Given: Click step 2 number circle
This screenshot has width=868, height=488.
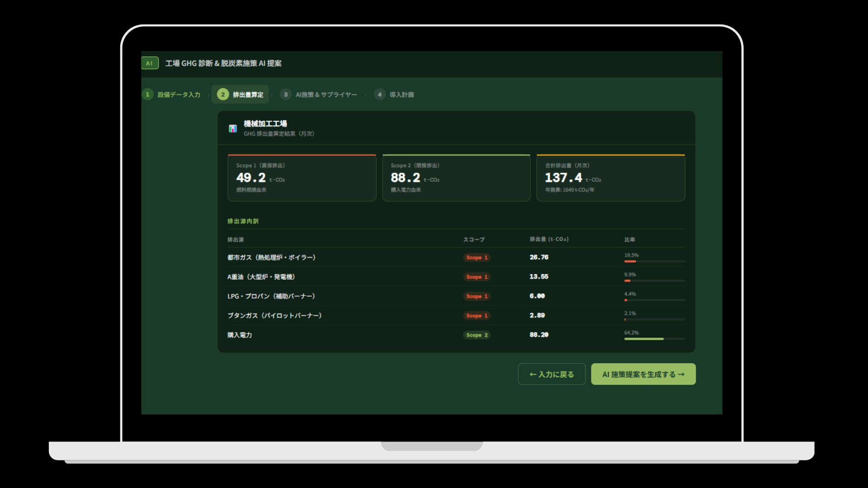Looking at the screenshot, I should (223, 94).
